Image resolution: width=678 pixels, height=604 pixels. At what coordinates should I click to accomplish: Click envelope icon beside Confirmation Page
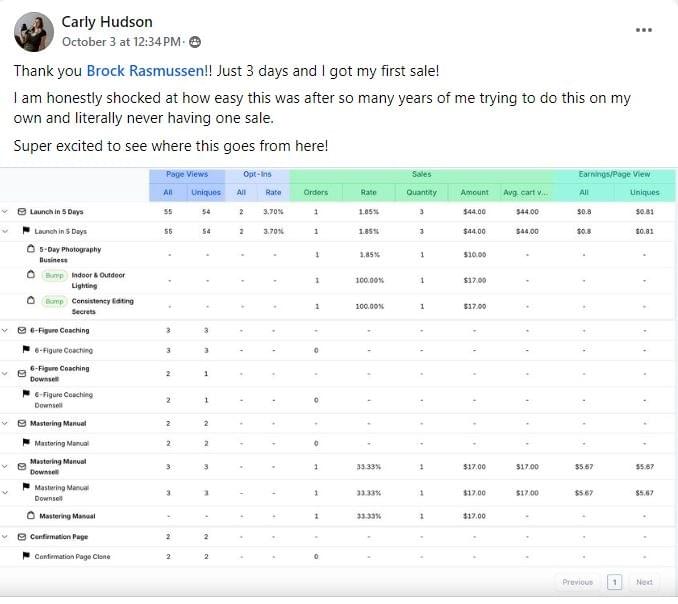(22, 537)
